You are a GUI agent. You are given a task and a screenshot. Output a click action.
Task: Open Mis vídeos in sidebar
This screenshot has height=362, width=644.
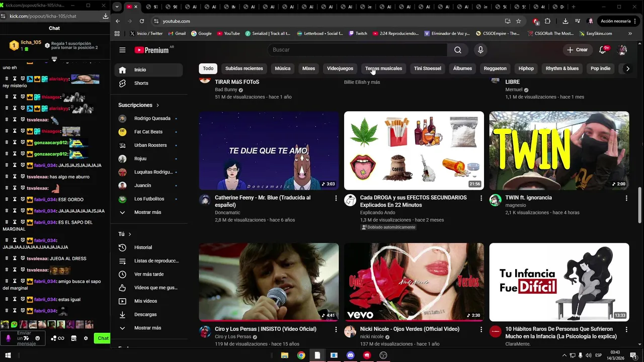[x=149, y=301]
